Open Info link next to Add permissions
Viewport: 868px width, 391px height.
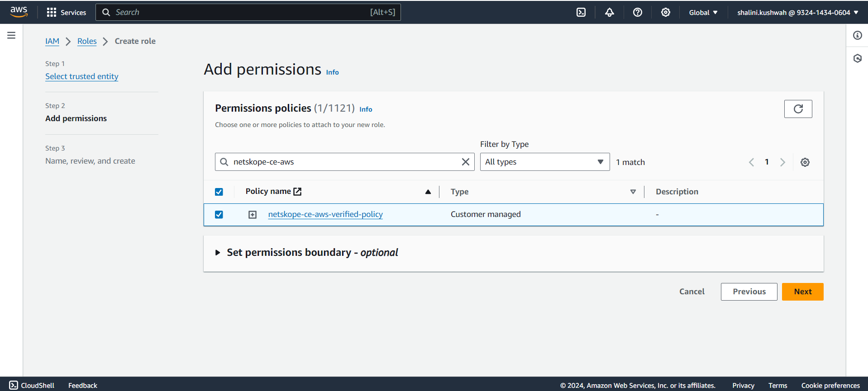point(332,72)
